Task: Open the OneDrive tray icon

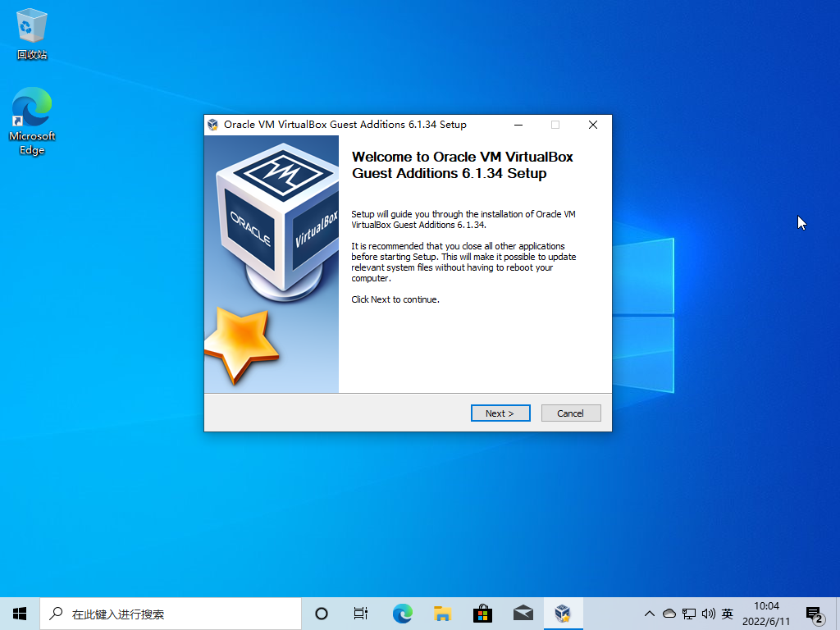Action: tap(669, 613)
